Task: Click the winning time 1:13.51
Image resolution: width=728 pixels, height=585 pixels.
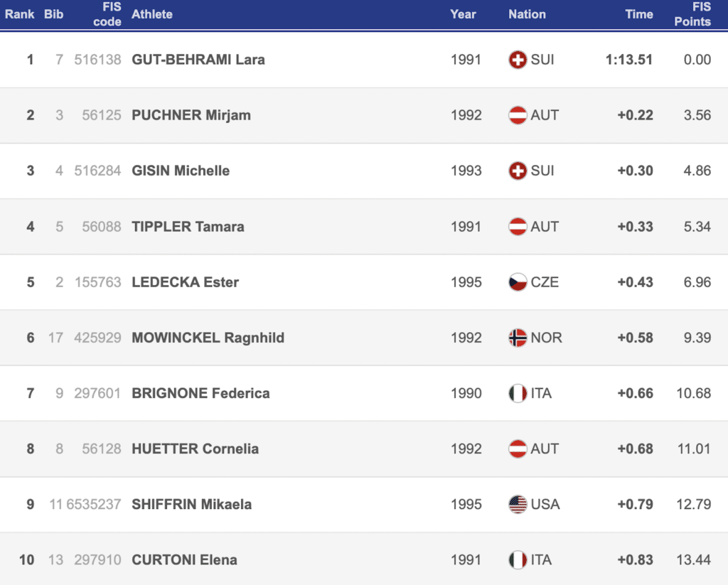Action: coord(629,60)
